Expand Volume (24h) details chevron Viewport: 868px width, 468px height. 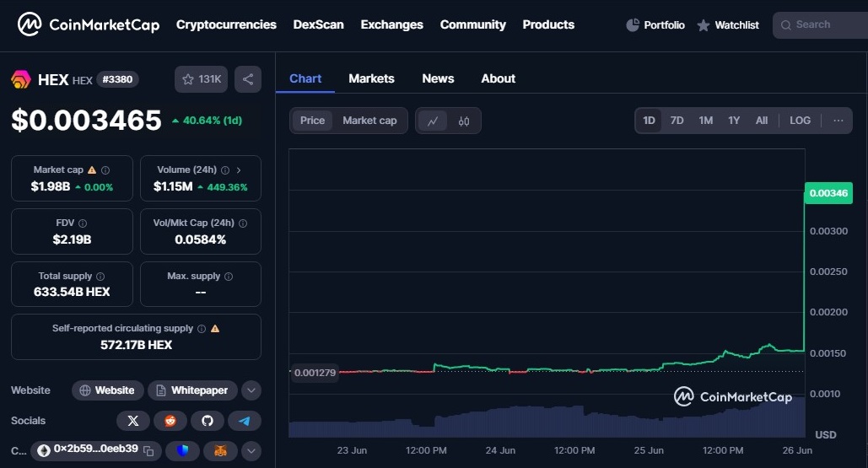tap(239, 170)
